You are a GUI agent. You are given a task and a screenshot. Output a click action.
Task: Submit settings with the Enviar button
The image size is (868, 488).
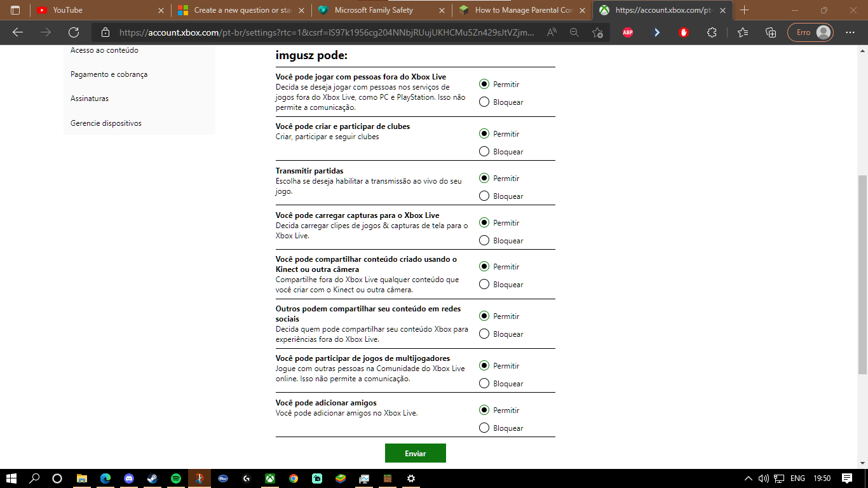point(416,453)
